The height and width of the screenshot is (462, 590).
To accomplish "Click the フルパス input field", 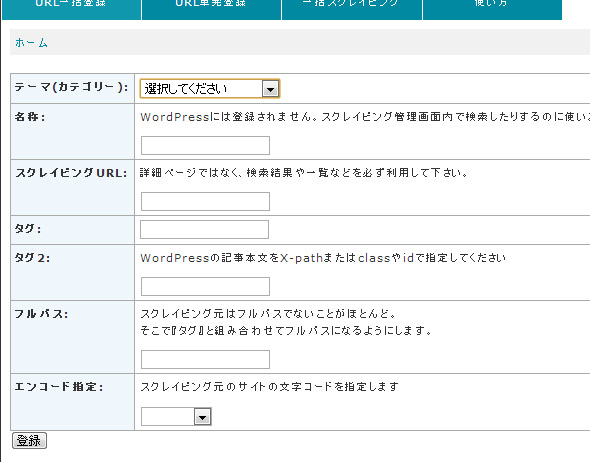I will coord(205,359).
